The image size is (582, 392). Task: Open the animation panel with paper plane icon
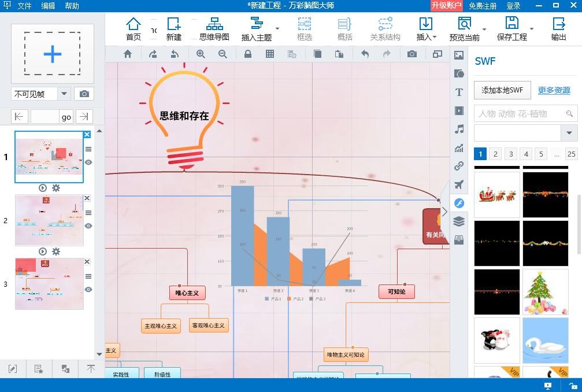click(x=459, y=184)
